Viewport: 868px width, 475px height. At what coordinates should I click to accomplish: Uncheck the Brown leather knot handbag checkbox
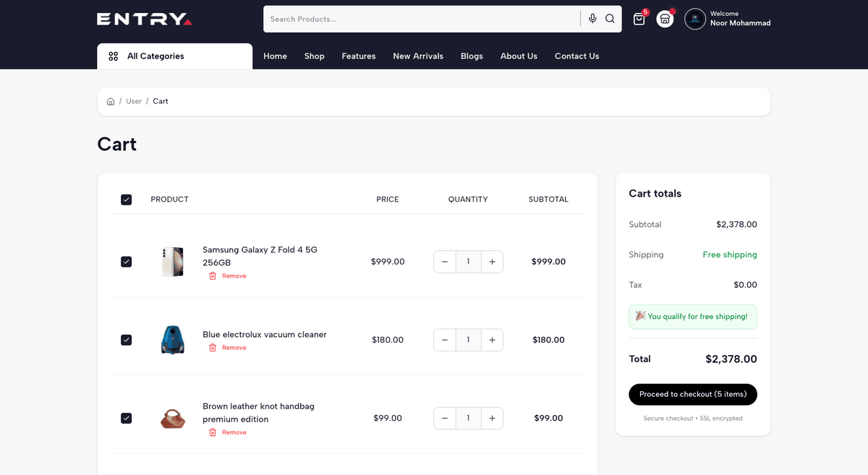pos(127,418)
